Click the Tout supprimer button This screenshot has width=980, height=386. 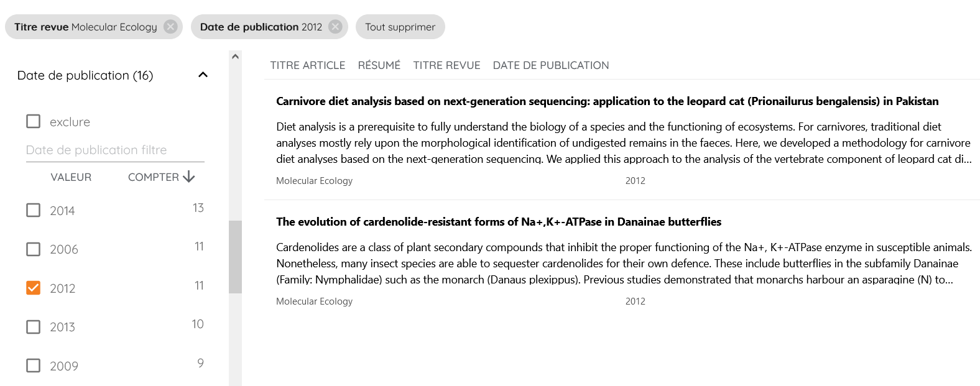[400, 27]
